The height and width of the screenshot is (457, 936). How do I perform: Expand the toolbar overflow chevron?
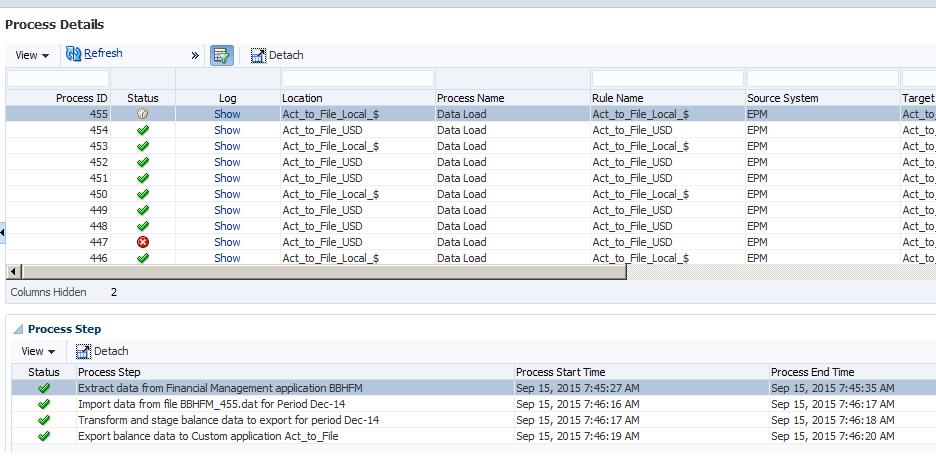coord(194,56)
